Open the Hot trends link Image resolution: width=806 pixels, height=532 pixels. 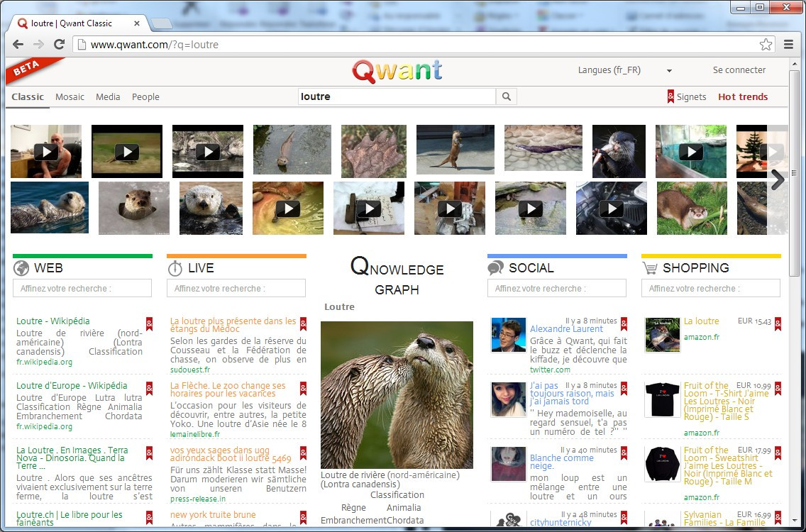(743, 97)
